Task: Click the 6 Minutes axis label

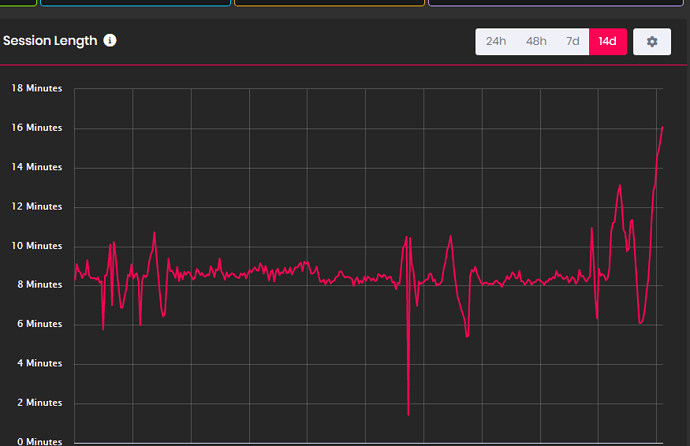Action: (40, 324)
